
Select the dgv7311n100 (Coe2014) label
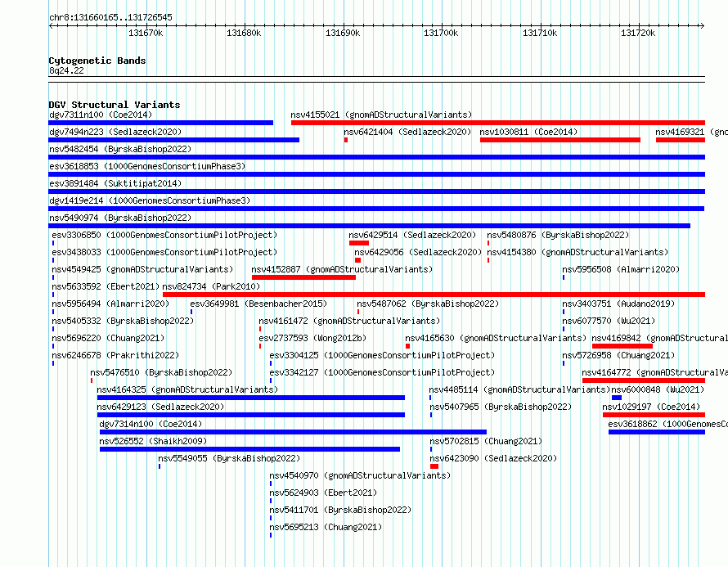101,115
